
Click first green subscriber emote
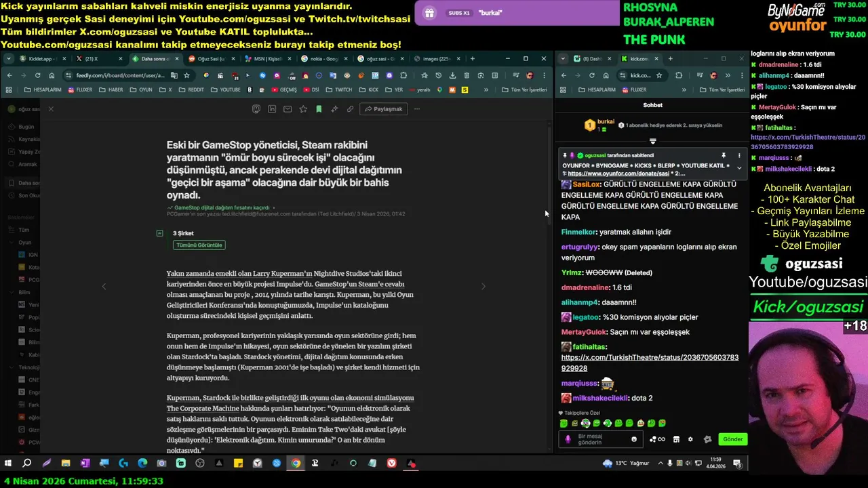pos(564,423)
